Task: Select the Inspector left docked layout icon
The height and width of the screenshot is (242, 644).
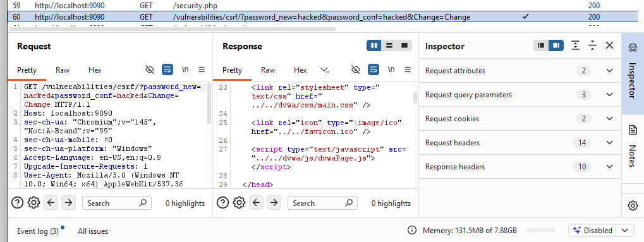Action: 541,45
